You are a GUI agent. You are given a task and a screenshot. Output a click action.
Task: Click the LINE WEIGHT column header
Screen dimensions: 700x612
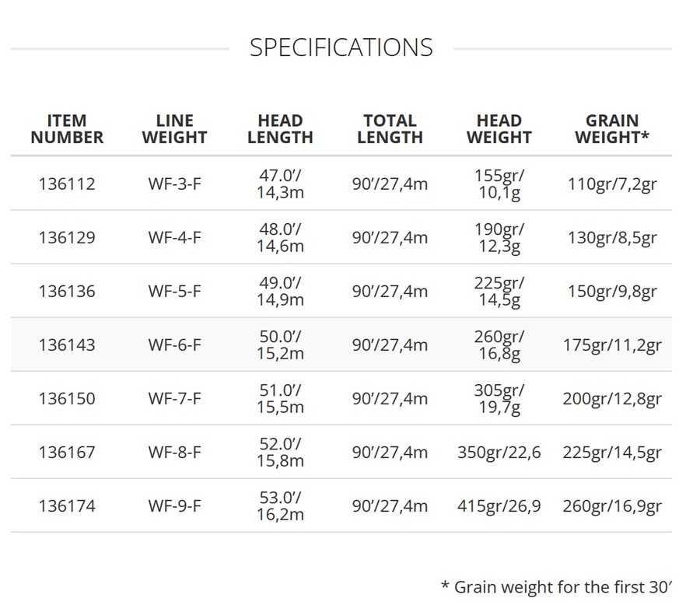(174, 129)
